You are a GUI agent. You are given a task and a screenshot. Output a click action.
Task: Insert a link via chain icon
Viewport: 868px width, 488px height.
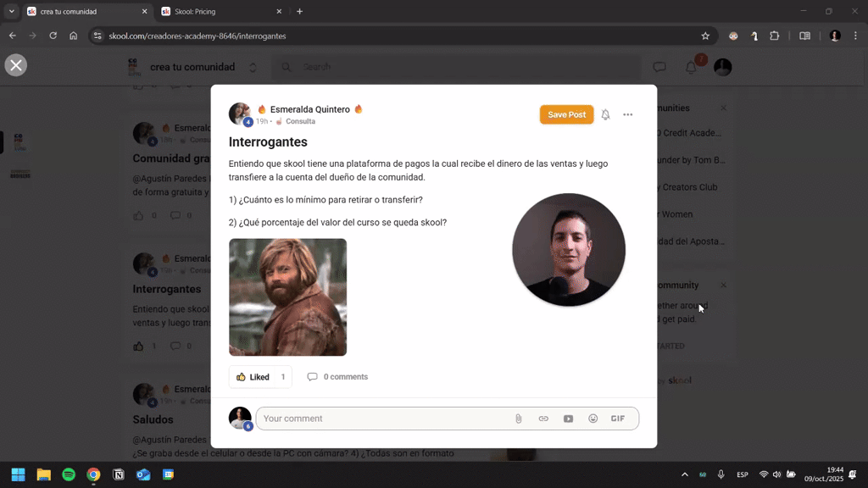click(x=543, y=419)
